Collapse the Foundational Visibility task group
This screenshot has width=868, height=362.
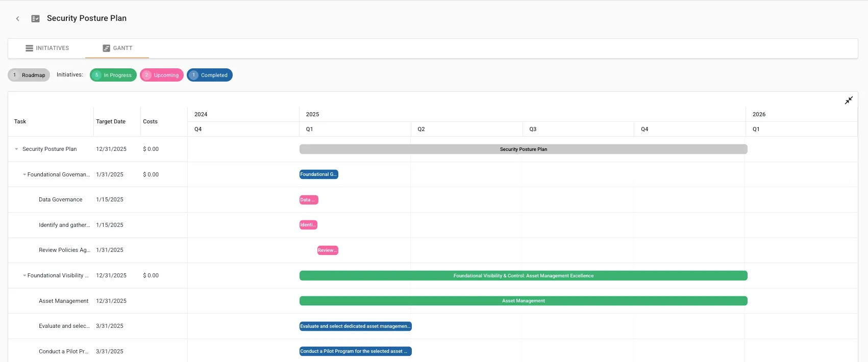point(24,275)
